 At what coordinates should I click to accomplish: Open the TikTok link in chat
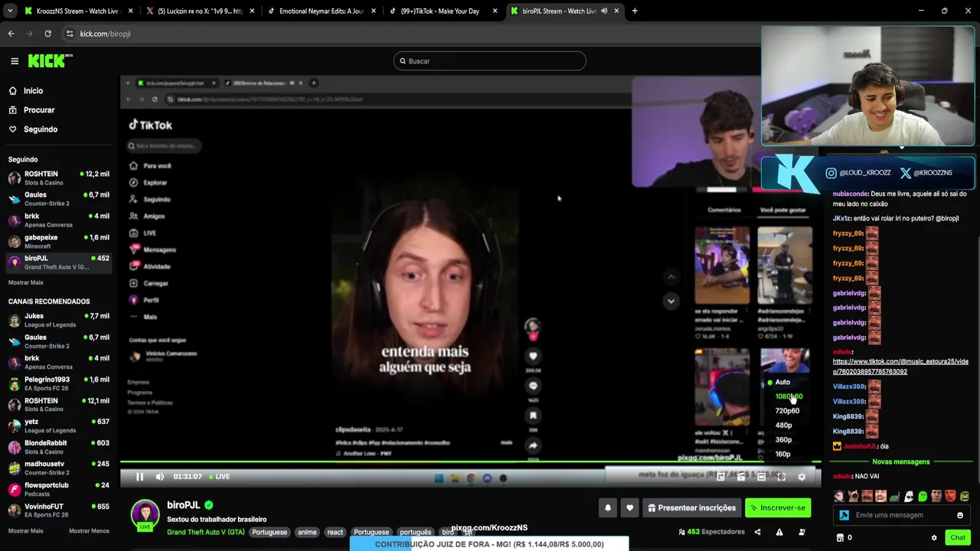pyautogui.click(x=900, y=367)
